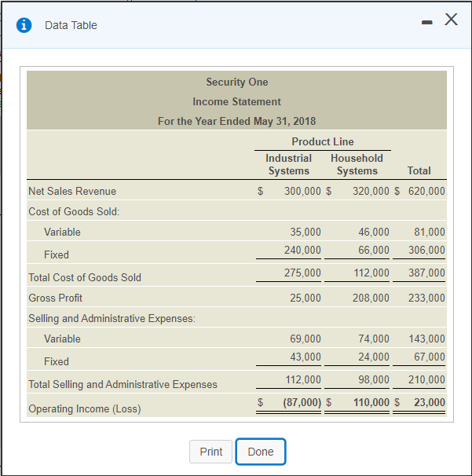472x476 pixels.
Task: Click gross profit total 233,000
Action: (426, 298)
